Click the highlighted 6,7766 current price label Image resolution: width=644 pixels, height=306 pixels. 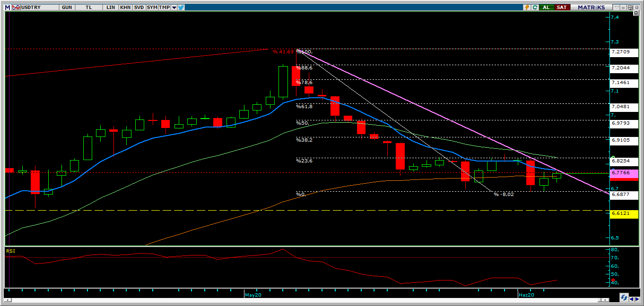[624, 173]
